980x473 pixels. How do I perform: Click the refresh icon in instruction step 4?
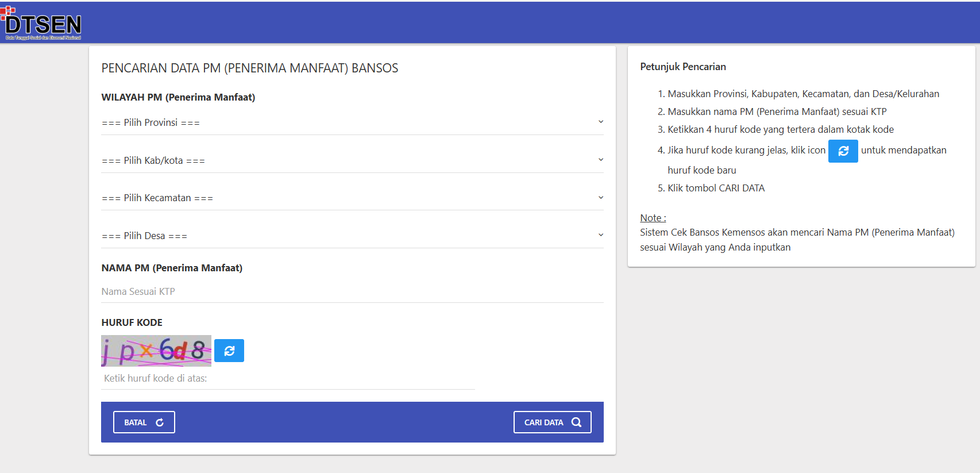point(843,151)
